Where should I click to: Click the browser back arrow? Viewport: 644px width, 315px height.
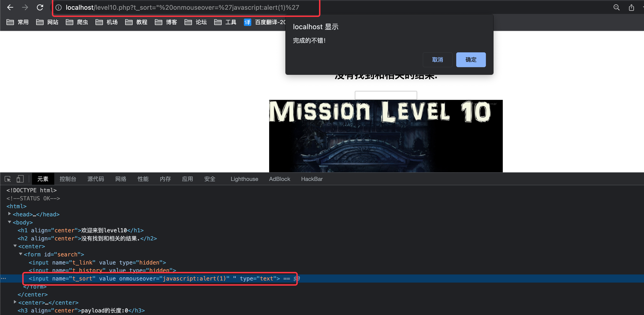(10, 7)
